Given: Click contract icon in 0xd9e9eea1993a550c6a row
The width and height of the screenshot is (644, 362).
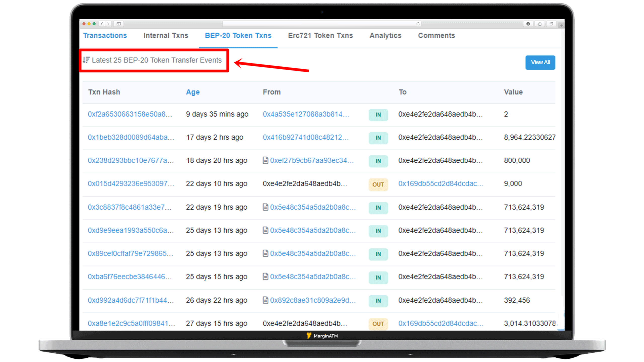Looking at the screenshot, I should tap(265, 230).
